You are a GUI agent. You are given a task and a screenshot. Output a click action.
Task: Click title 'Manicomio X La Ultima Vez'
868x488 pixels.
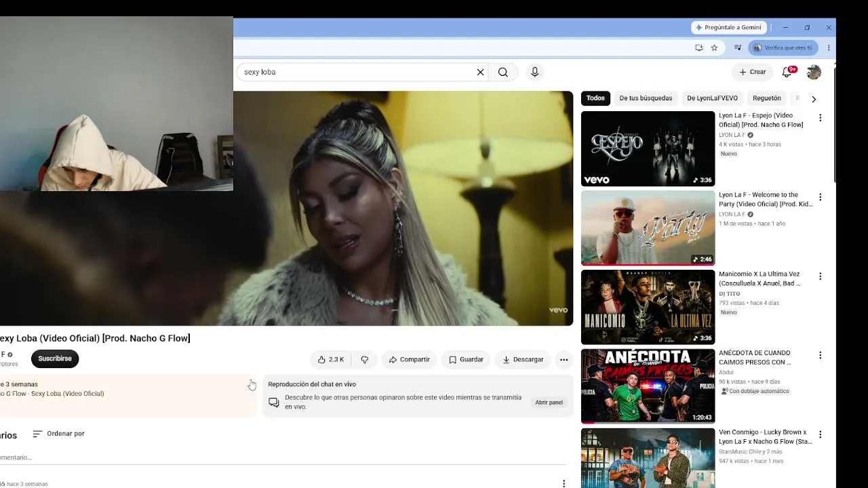(x=759, y=279)
